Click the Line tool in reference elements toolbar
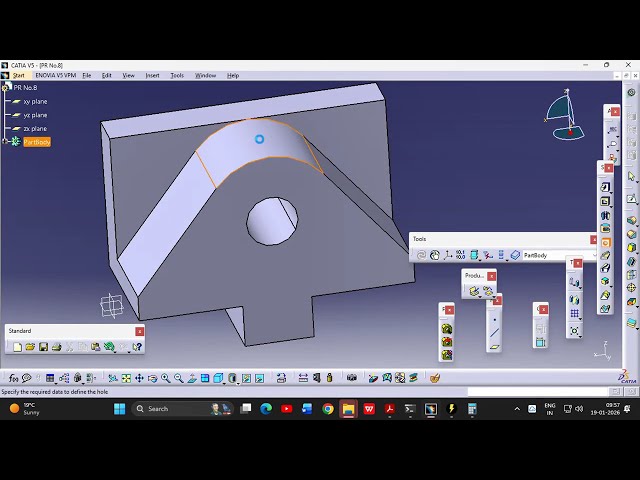 coord(494,333)
